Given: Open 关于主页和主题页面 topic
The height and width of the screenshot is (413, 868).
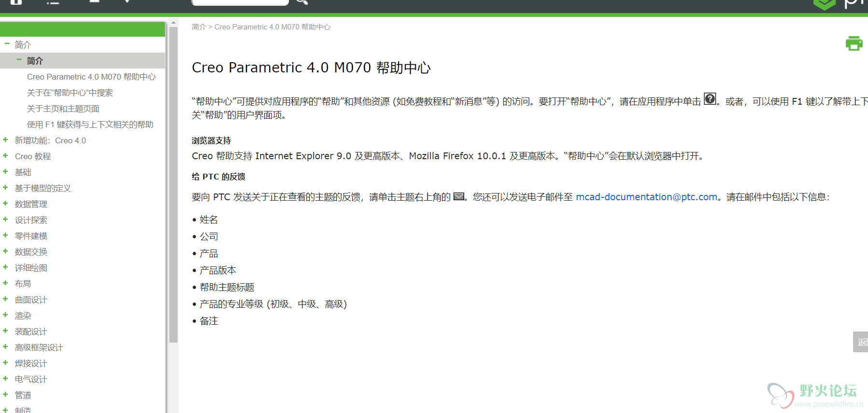Looking at the screenshot, I should click(x=63, y=109).
